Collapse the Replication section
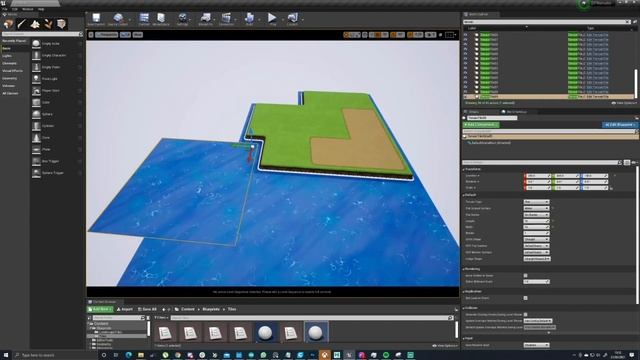Image resolution: width=640 pixels, height=360 pixels. [x=464, y=291]
